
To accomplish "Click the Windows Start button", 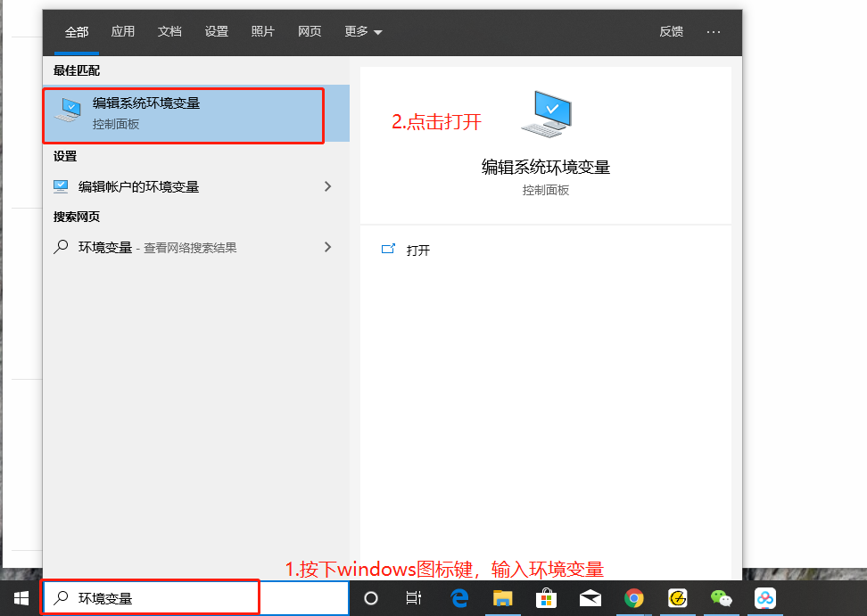I will click(x=20, y=598).
